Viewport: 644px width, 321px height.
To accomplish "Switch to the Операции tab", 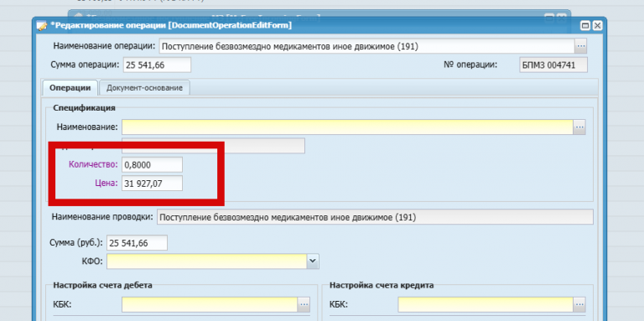I will [70, 88].
